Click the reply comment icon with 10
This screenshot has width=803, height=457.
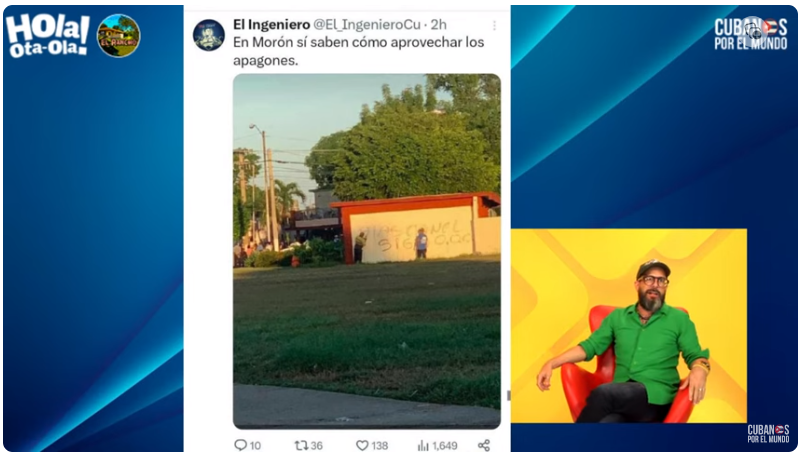240,445
